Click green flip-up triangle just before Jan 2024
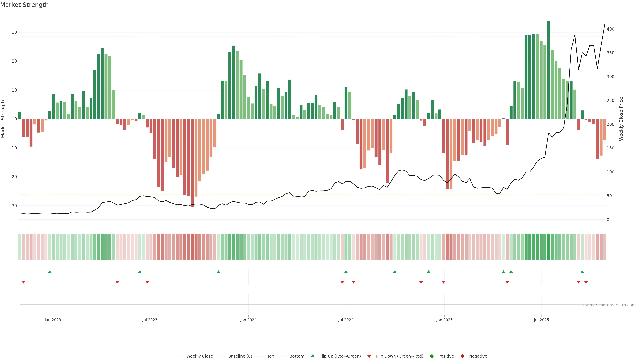 tap(219, 272)
